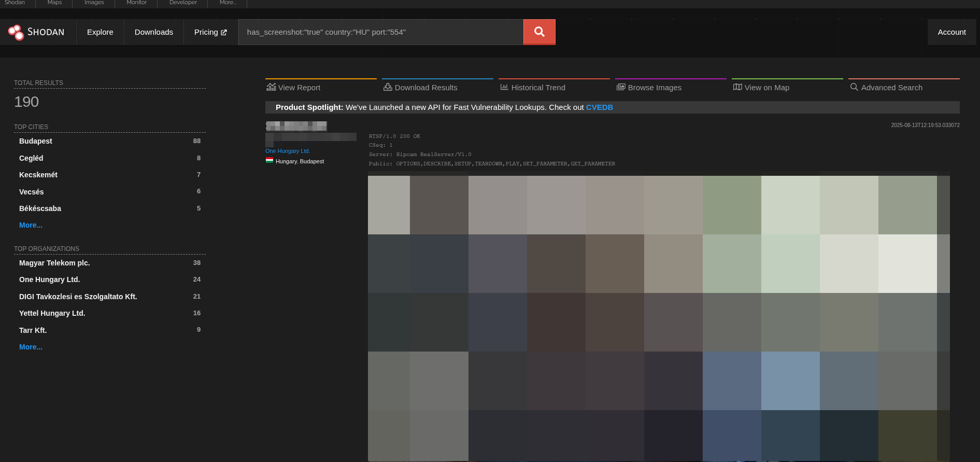This screenshot has height=462, width=980.
Task: Click the Shodan logo icon
Action: [x=16, y=32]
